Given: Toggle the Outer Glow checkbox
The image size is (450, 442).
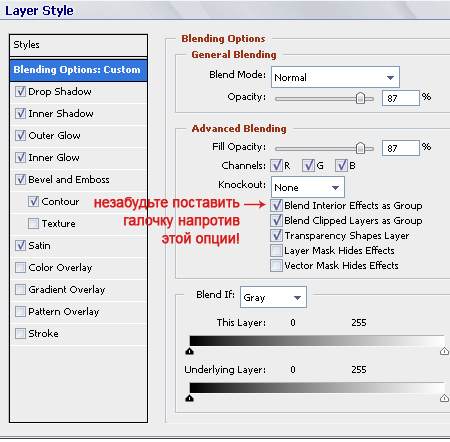Looking at the screenshot, I should 20,135.
